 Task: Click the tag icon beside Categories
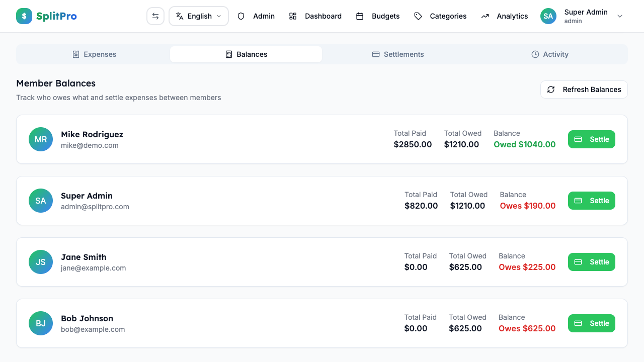418,16
